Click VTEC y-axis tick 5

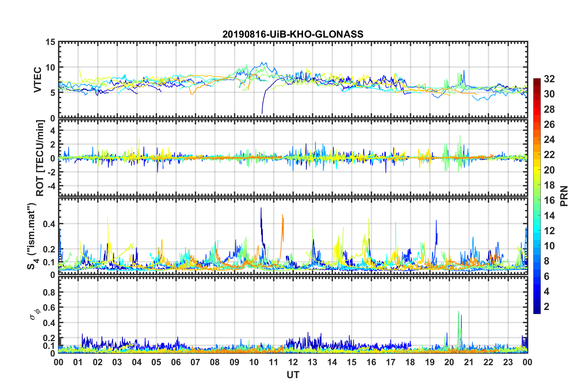coord(53,93)
